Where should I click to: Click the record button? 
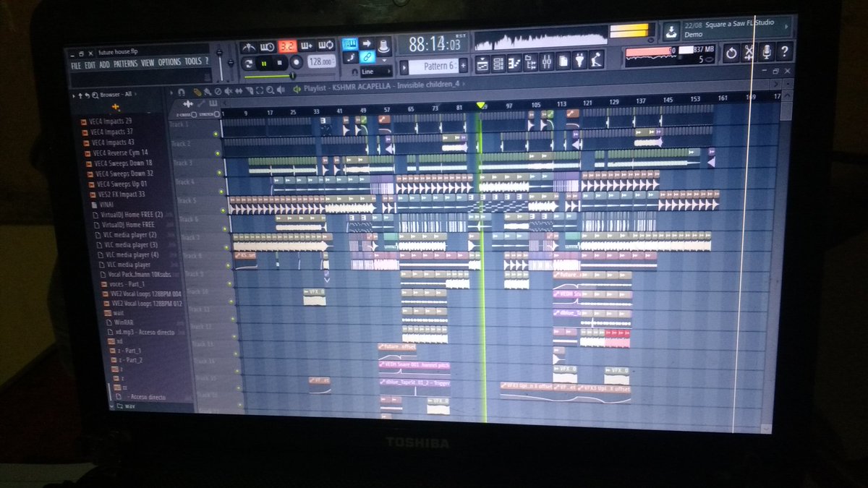tap(296, 62)
